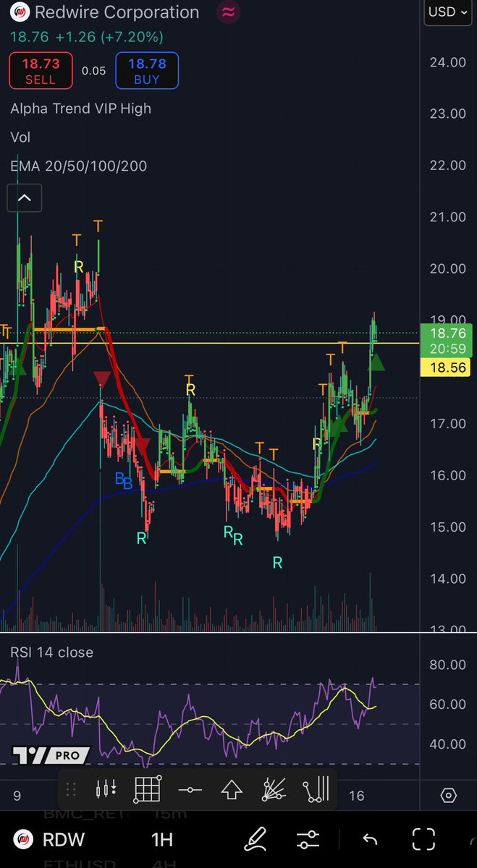Open the indicators sliders settings icon
Image resolution: width=477 pixels, height=868 pixels.
pyautogui.click(x=308, y=840)
